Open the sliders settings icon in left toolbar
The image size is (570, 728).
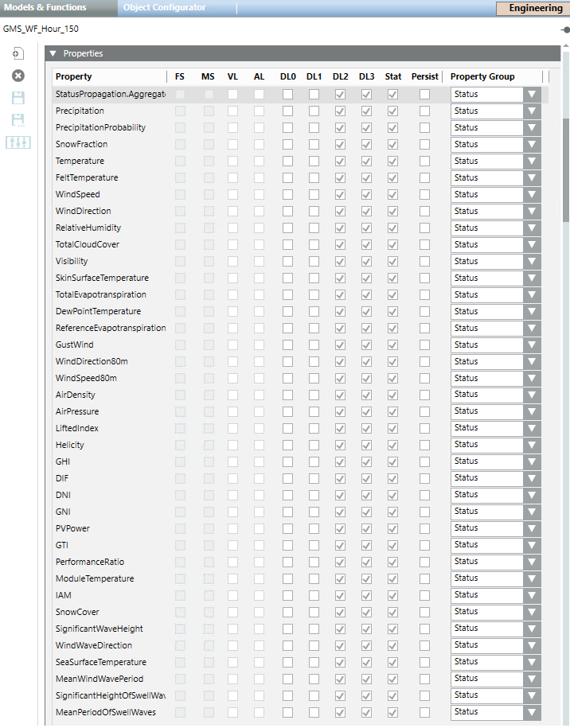tap(18, 142)
